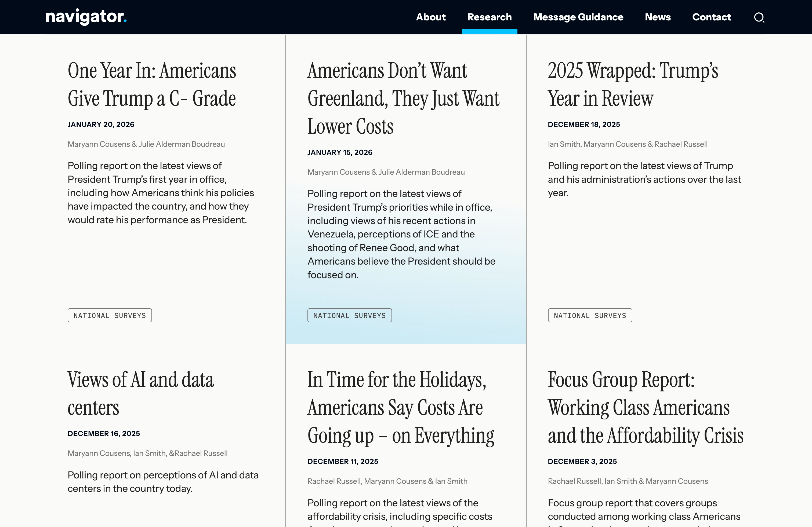Open Message Guidance in navigation

(578, 17)
